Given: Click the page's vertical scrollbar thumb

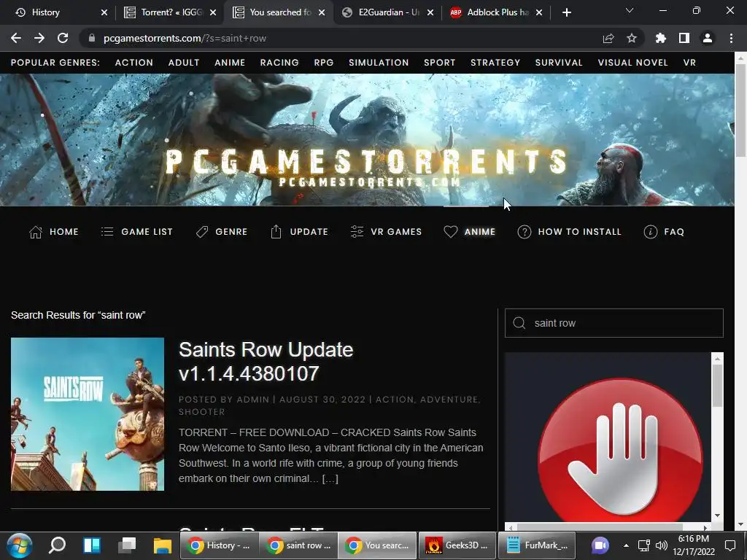Looking at the screenshot, I should click(x=740, y=109).
